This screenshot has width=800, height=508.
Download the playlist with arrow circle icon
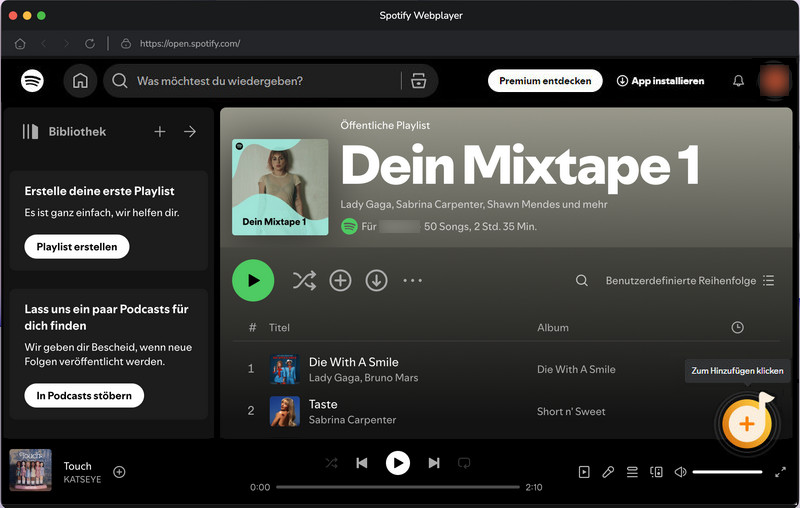point(377,281)
